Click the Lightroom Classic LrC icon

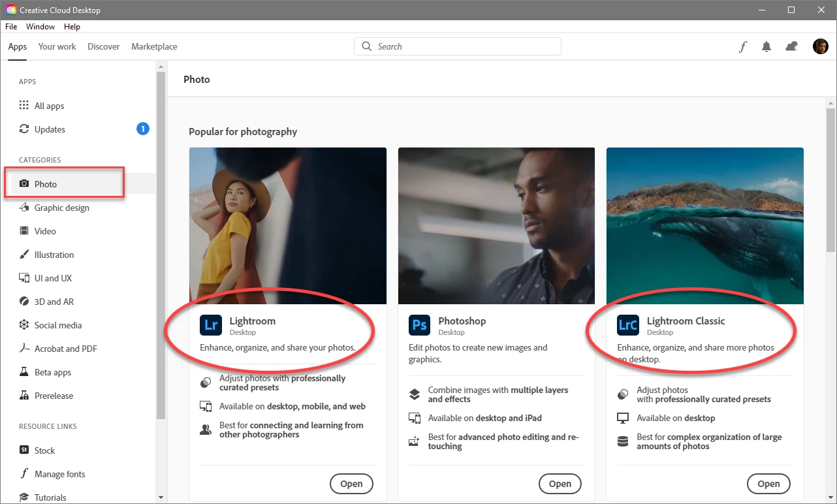[x=628, y=325]
